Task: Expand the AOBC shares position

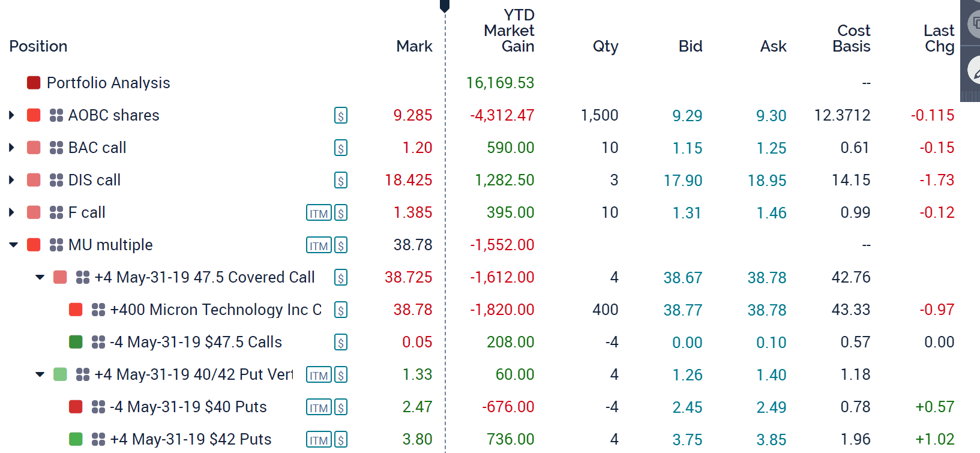Action: click(11, 115)
